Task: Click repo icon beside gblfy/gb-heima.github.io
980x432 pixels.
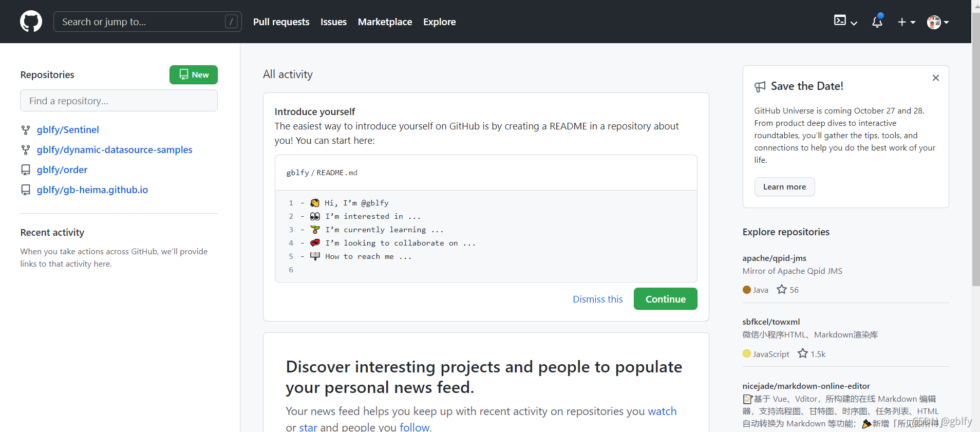Action: 25,190
